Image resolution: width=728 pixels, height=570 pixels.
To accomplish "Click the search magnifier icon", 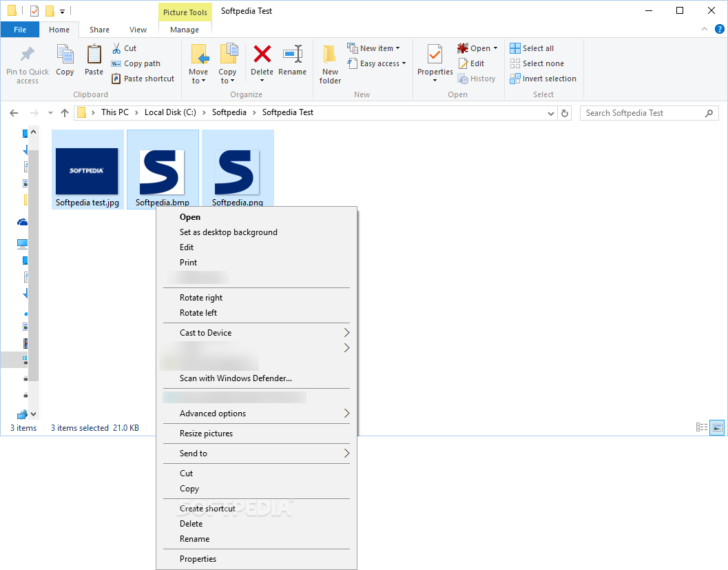I will 709,113.
